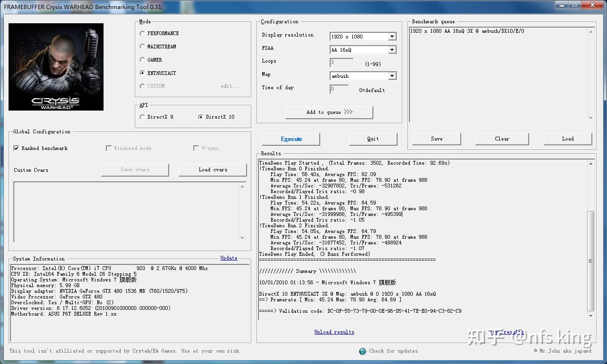Screen dimensions: 607x364
Task: Select the PERFORMANCE mode radio button
Action: (142, 33)
